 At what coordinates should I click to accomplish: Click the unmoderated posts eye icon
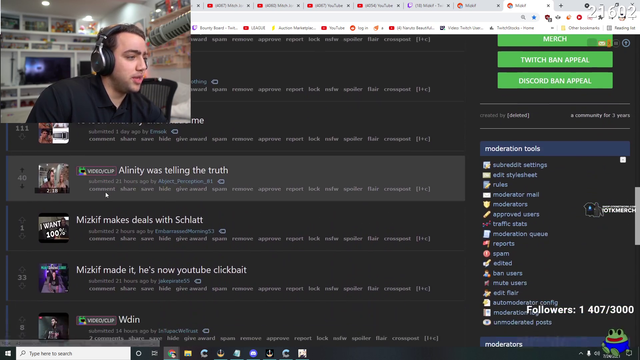click(487, 322)
